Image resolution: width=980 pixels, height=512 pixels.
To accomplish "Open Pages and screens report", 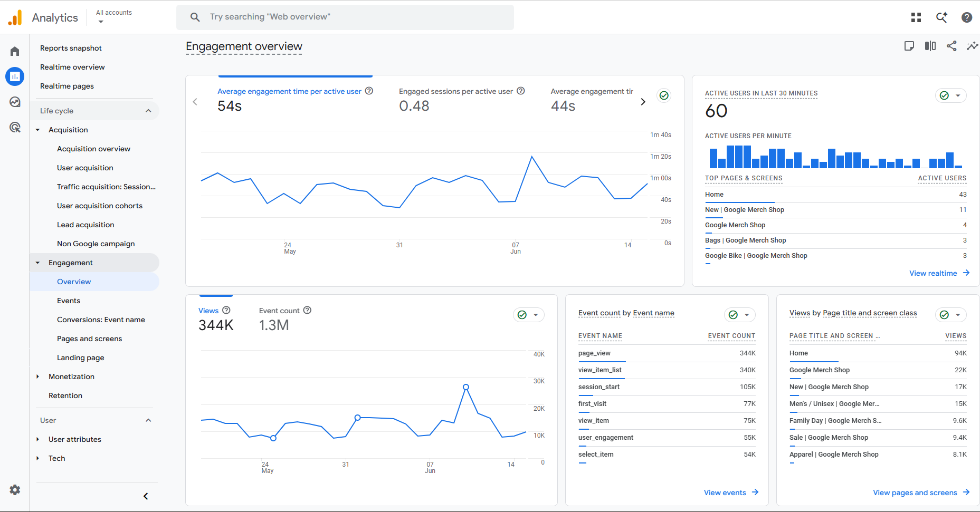I will (x=89, y=339).
